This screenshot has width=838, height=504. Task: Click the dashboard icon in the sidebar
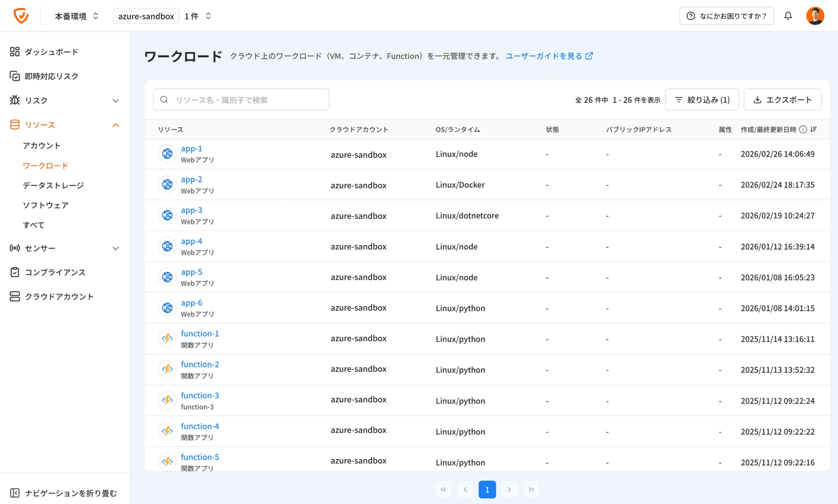coord(15,52)
